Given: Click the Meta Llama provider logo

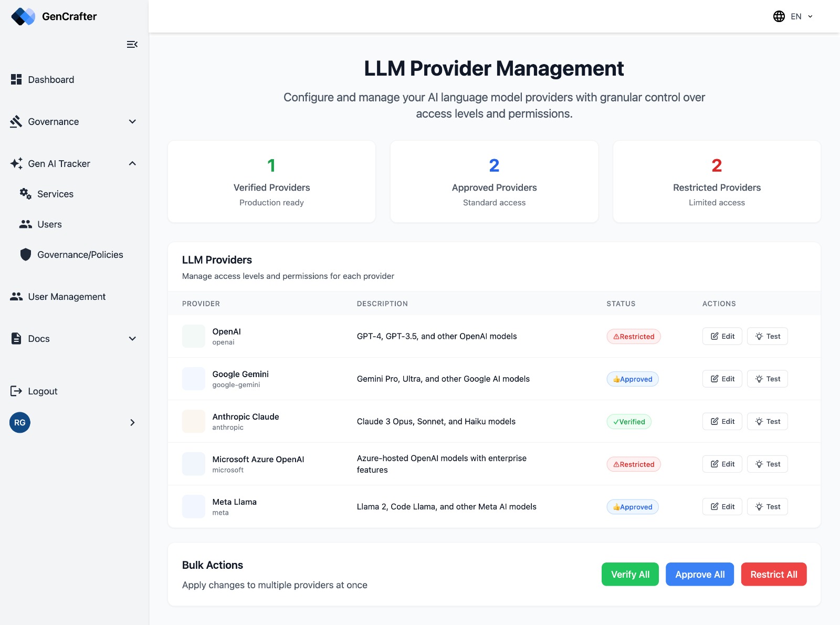Looking at the screenshot, I should [194, 506].
